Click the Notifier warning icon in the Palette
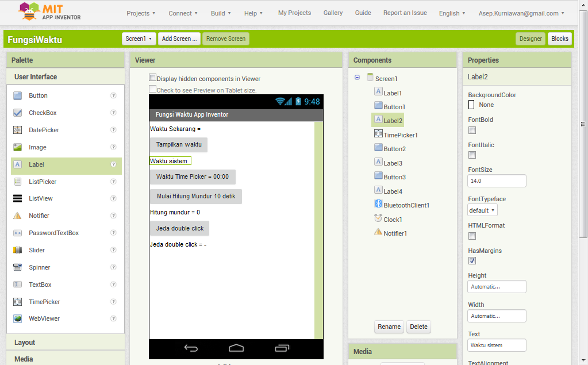 coord(18,216)
